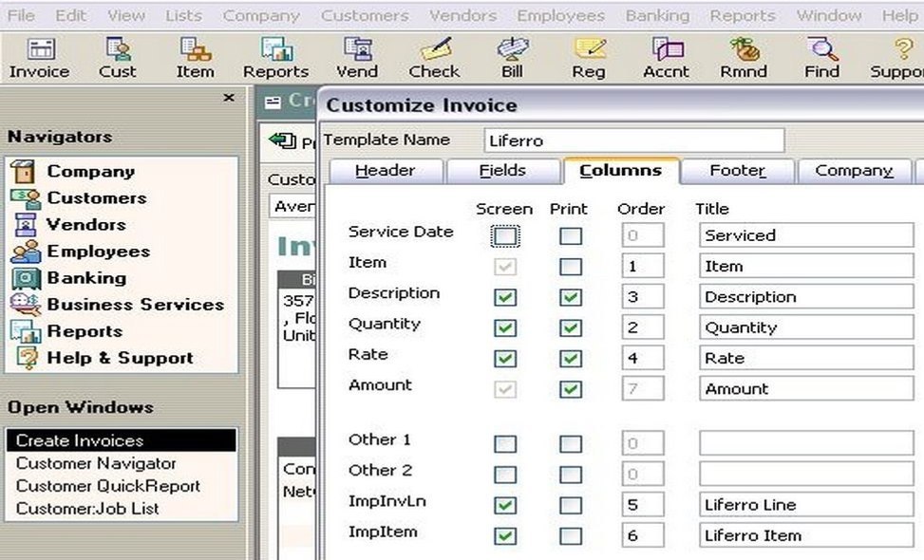Enable Print checkbox for ImpInvLn
The width and height of the screenshot is (924, 560).
pos(569,503)
